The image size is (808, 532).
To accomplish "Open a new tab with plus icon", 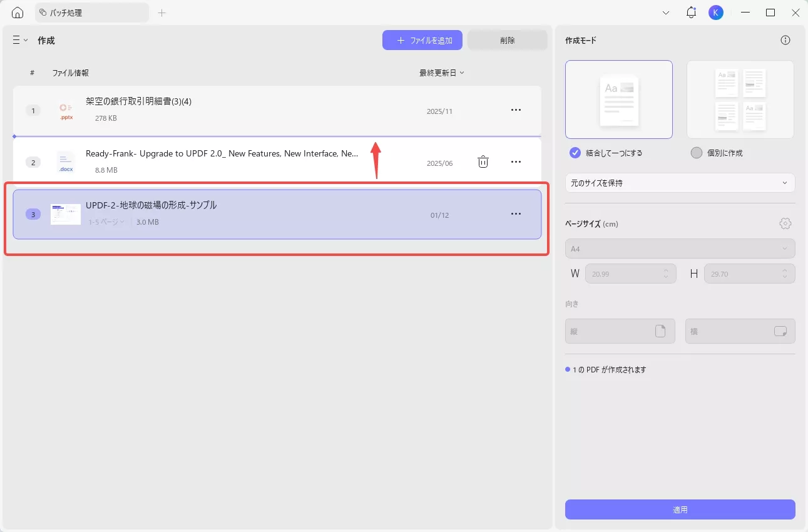I will pyautogui.click(x=162, y=13).
